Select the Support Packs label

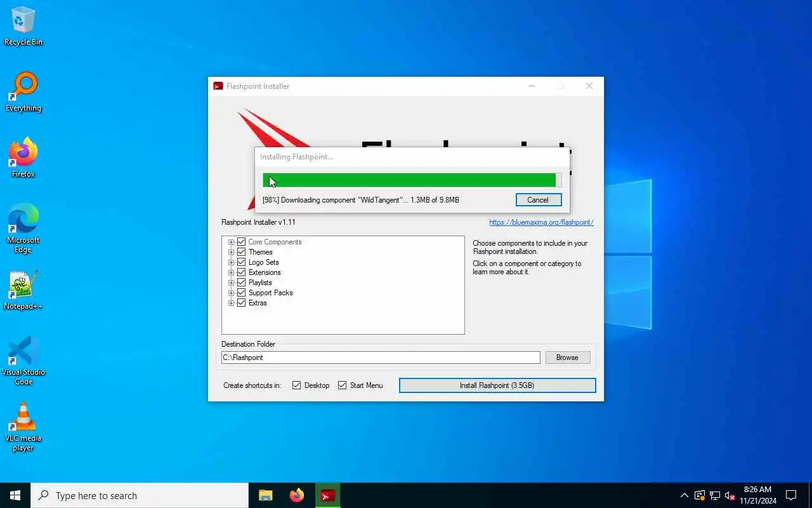coord(270,293)
